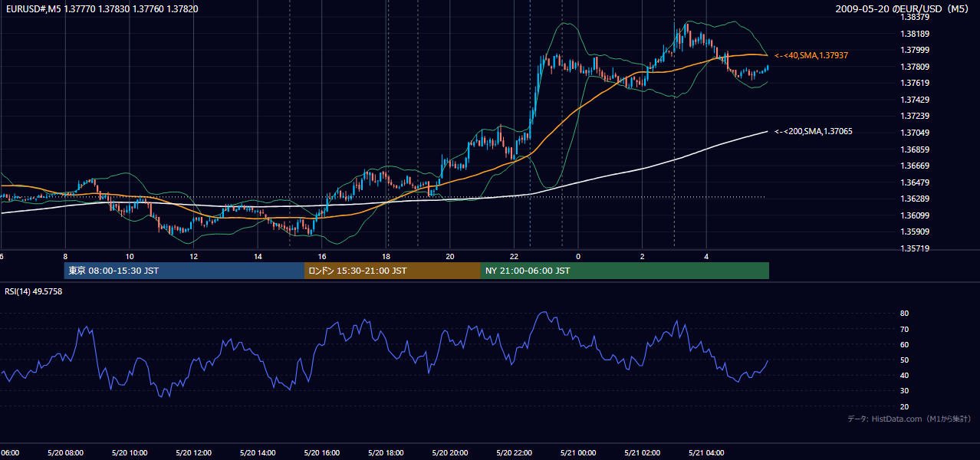Click hour label 18 on price chart axis
Image resolution: width=980 pixels, height=460 pixels.
click(386, 256)
